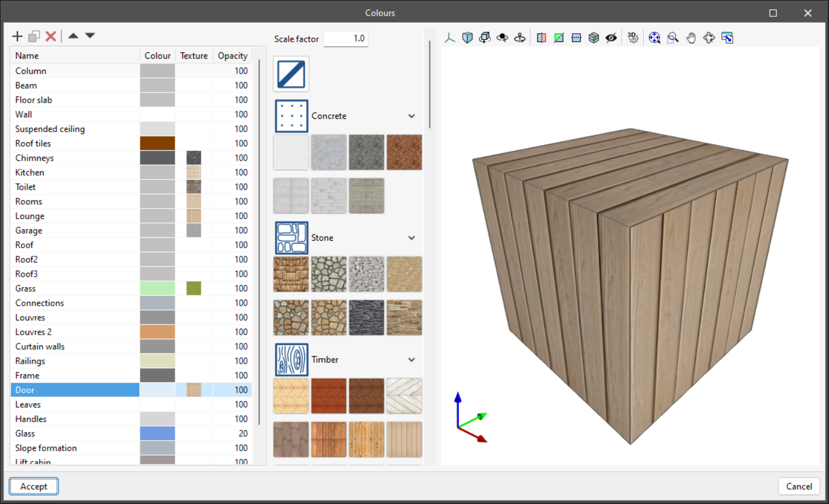Collapse the Stone texture category
This screenshot has width=829, height=504.
pyautogui.click(x=412, y=238)
